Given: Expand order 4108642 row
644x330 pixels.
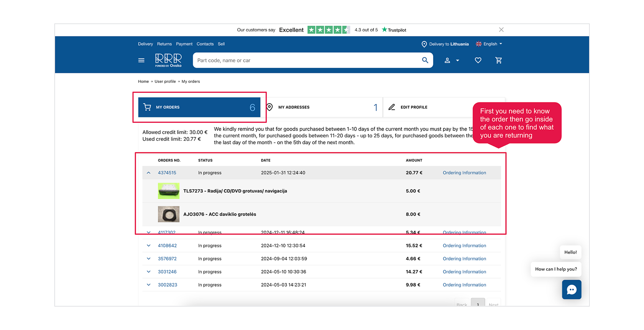Looking at the screenshot, I should (149, 246).
